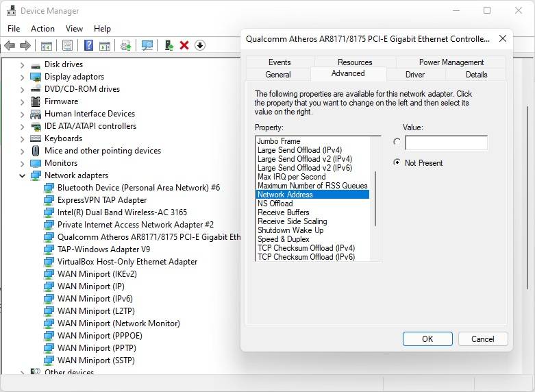This screenshot has height=392, width=535.
Task: Click the TAP-Windows Adapter V9 icon
Action: pos(49,249)
